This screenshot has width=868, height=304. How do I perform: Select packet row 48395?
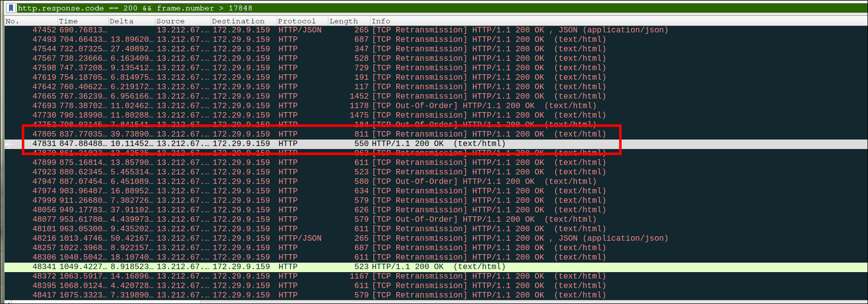coord(436,286)
